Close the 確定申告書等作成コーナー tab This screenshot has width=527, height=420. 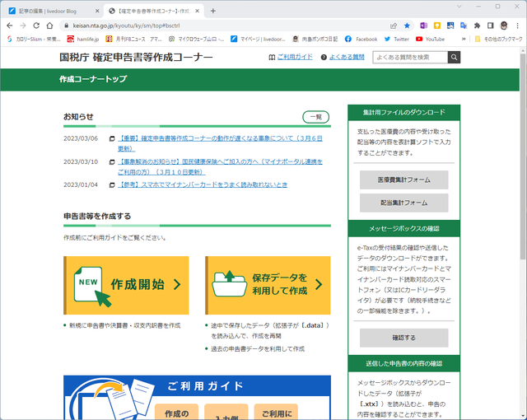pos(198,11)
